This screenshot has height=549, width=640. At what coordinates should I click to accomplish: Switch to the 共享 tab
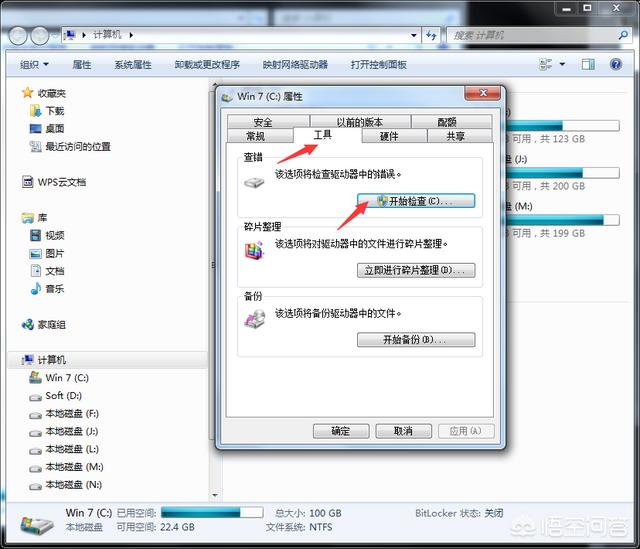point(459,136)
